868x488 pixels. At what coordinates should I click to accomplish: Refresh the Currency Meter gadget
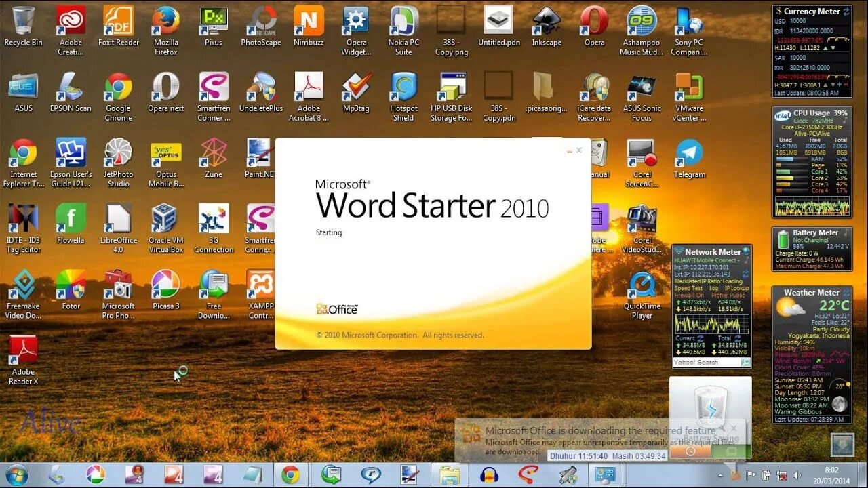point(846,11)
